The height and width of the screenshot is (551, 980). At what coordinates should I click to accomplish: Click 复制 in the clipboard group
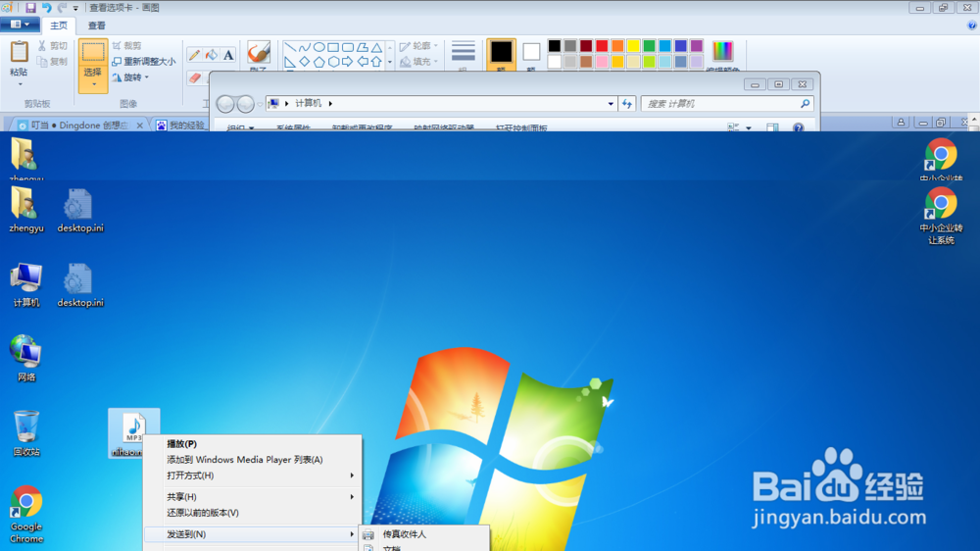53,62
